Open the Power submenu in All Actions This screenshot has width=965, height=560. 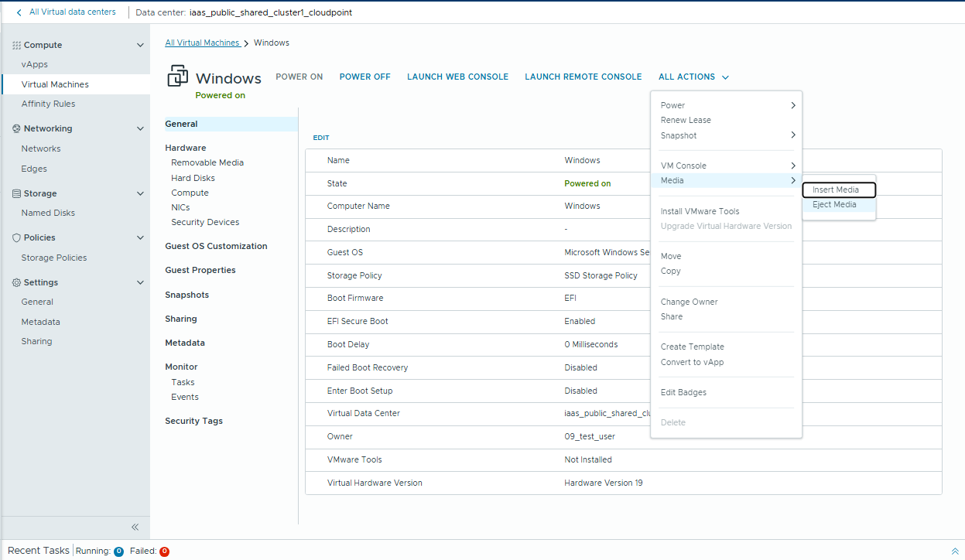click(x=726, y=105)
